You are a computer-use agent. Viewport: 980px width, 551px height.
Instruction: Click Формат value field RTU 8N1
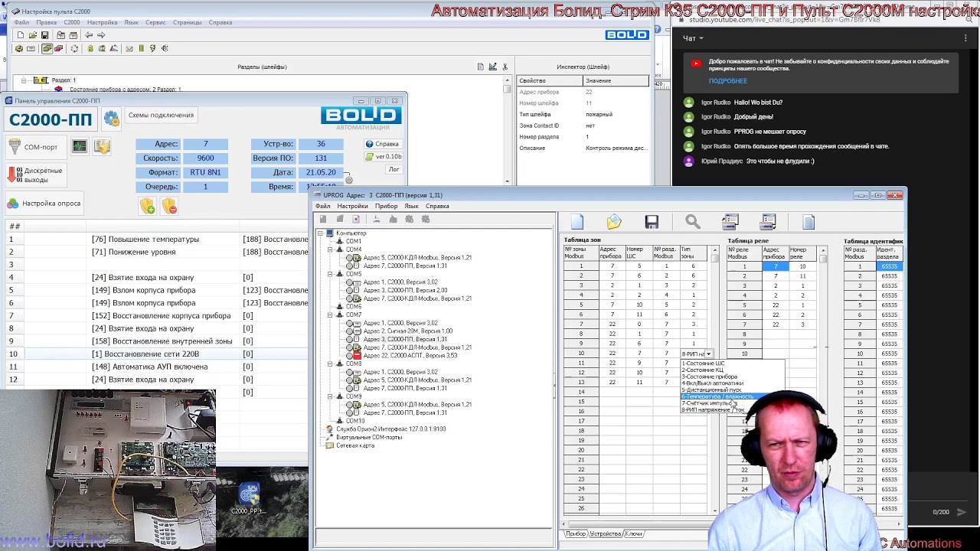(205, 173)
